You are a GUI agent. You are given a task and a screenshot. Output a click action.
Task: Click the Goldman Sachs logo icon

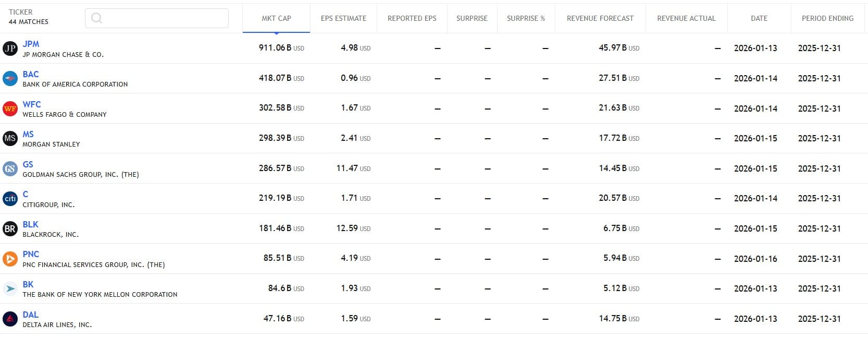[x=10, y=168]
